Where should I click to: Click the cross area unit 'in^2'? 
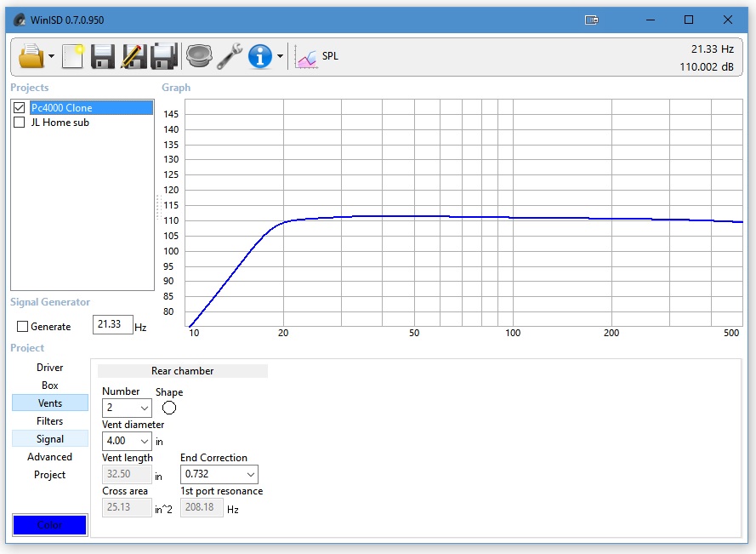163,510
